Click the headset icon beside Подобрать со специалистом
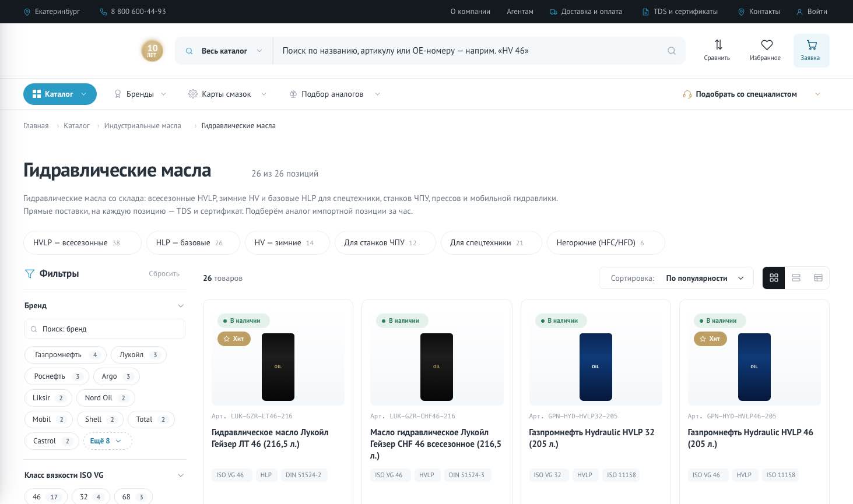Viewport: 853px width, 504px height. pos(687,94)
